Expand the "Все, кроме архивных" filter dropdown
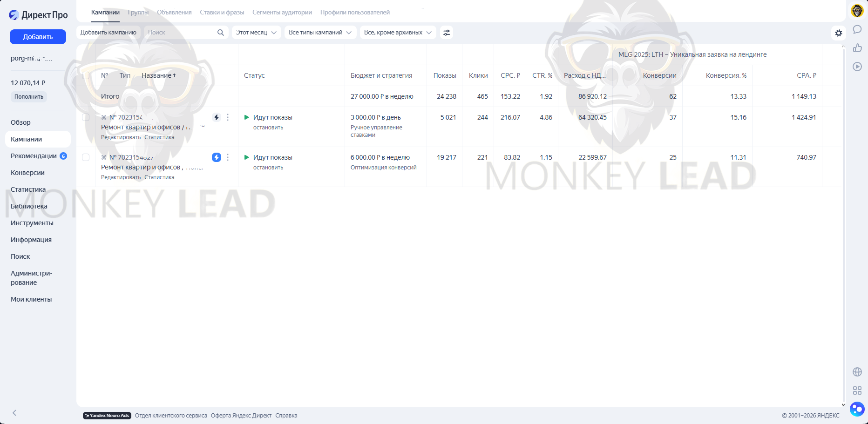868x424 pixels. (398, 33)
